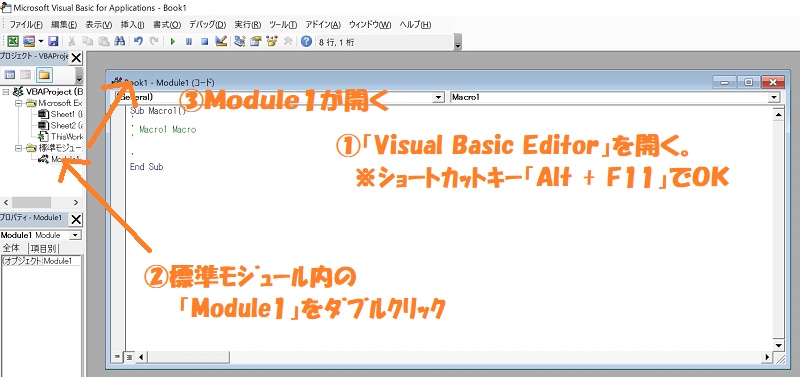Open the (General) object dropdown
Viewport: 800px width, 377px height.
(438, 97)
